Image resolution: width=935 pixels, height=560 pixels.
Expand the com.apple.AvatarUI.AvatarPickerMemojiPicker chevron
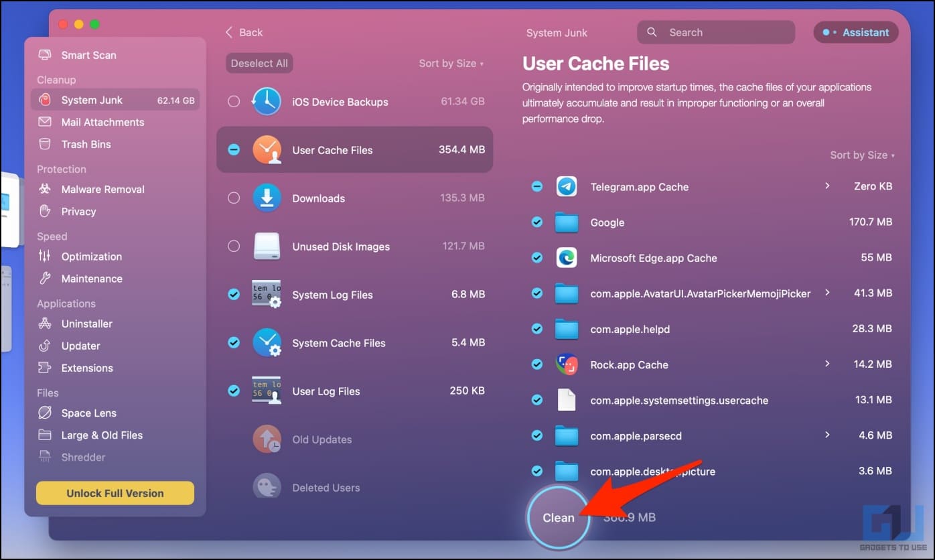click(827, 293)
